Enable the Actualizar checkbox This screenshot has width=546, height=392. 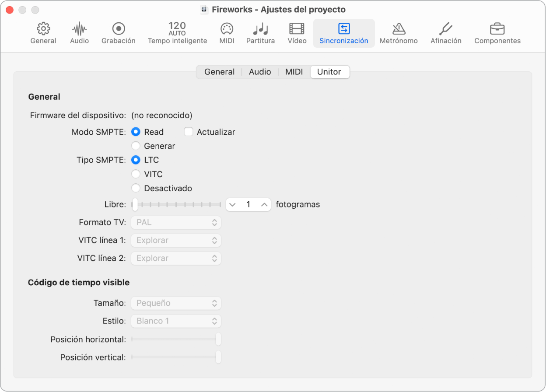pyautogui.click(x=189, y=132)
